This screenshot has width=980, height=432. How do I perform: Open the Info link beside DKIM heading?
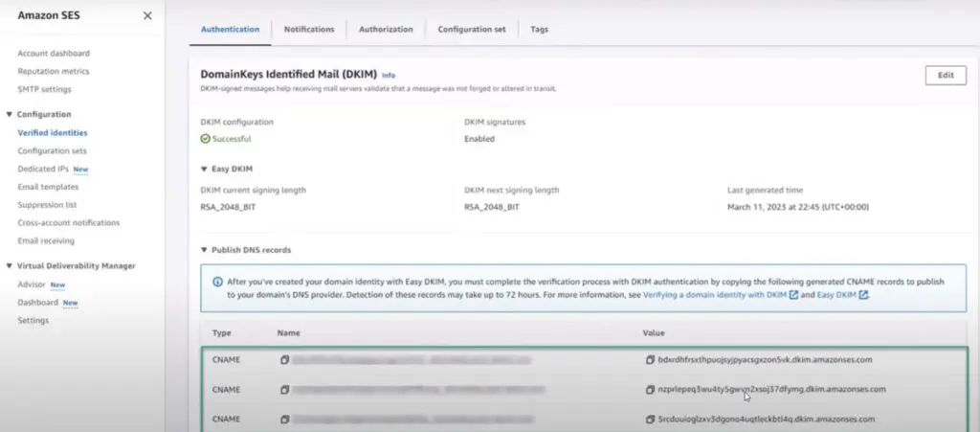click(388, 75)
